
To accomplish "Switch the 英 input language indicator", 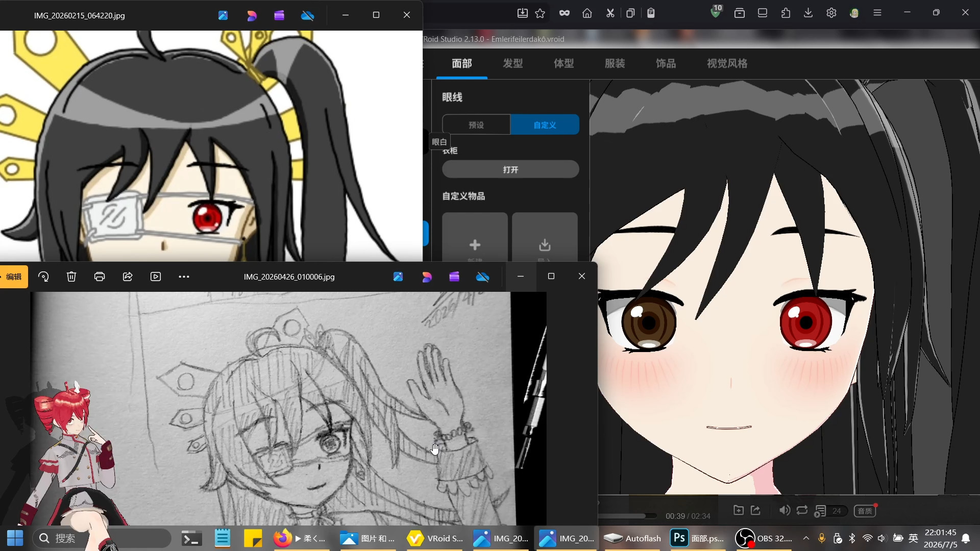I will click(914, 538).
